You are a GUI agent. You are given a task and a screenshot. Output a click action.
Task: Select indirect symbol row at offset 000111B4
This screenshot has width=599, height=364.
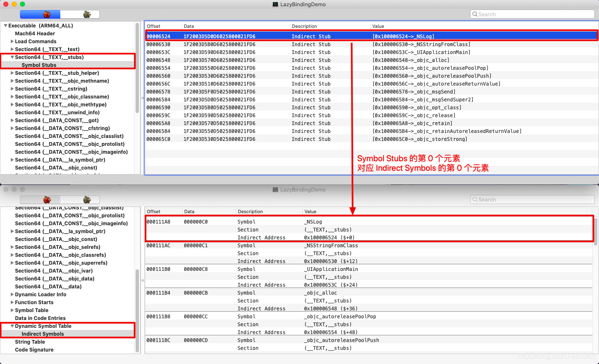(369, 293)
